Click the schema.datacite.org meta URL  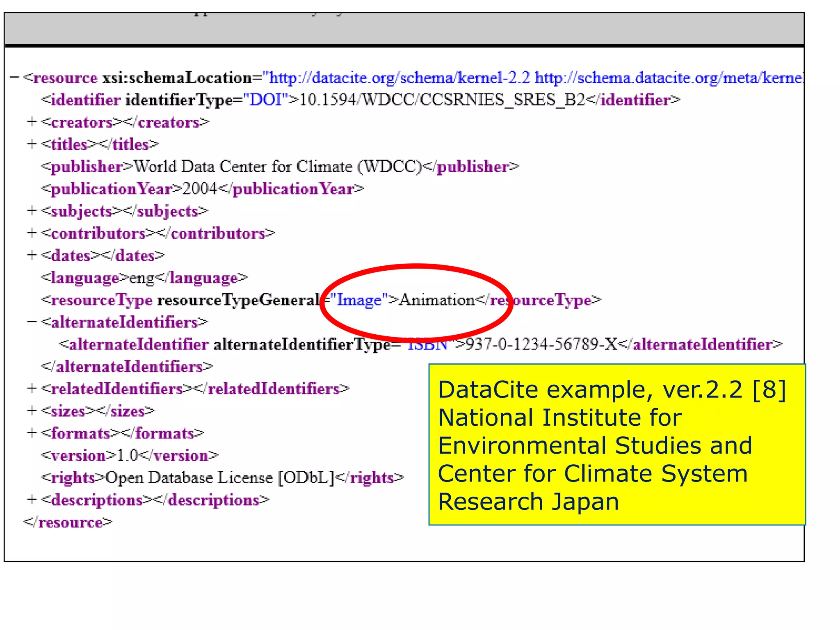point(669,78)
